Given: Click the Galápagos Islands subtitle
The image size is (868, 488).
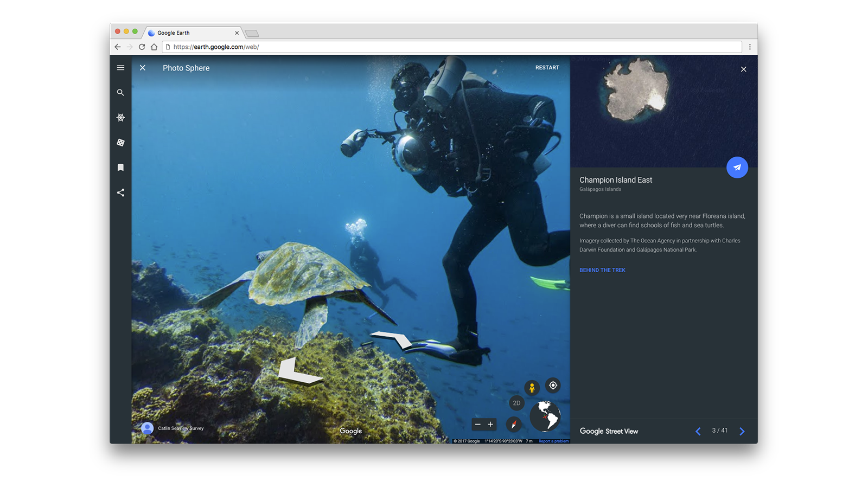Looking at the screenshot, I should [600, 189].
